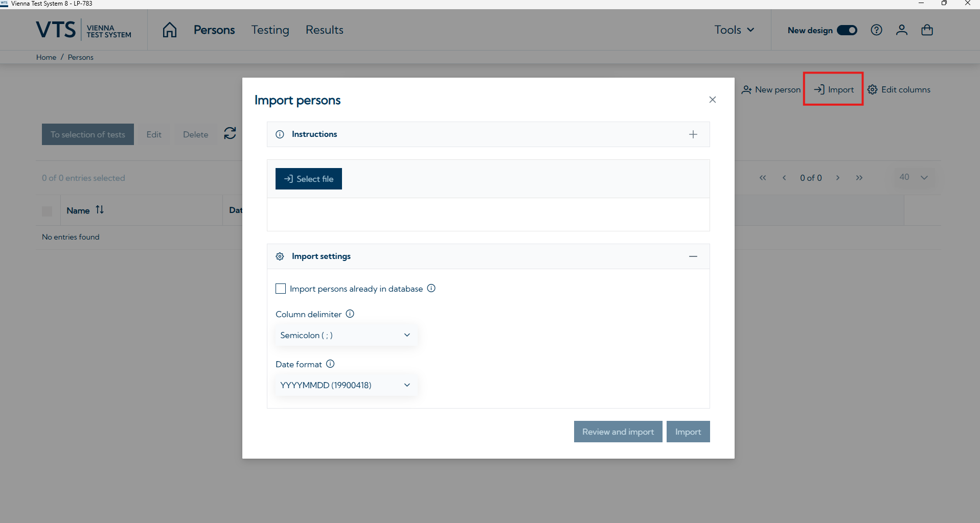
Task: Collapse the Import settings section
Action: pyautogui.click(x=693, y=256)
